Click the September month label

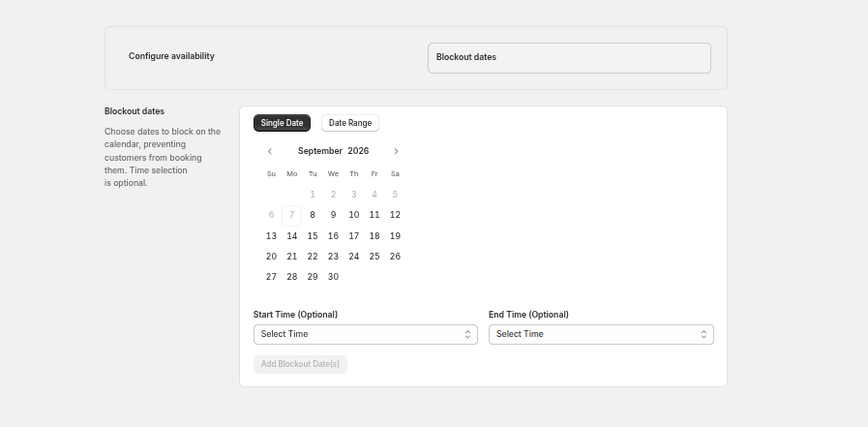320,151
